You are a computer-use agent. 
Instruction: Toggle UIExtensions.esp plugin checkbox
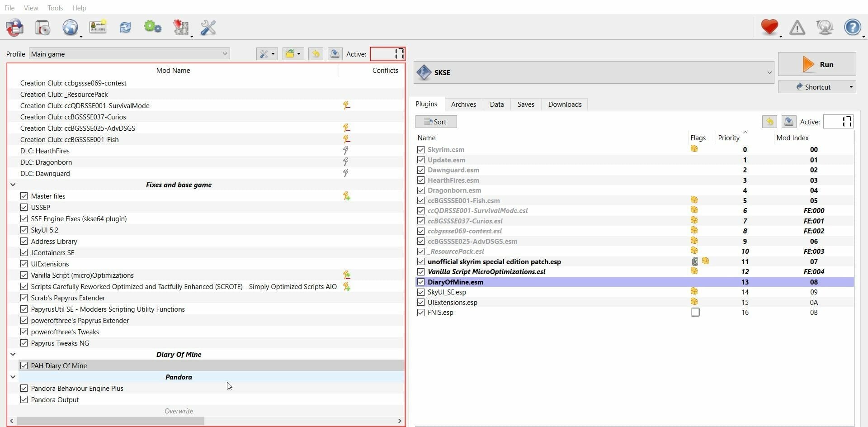[421, 302]
